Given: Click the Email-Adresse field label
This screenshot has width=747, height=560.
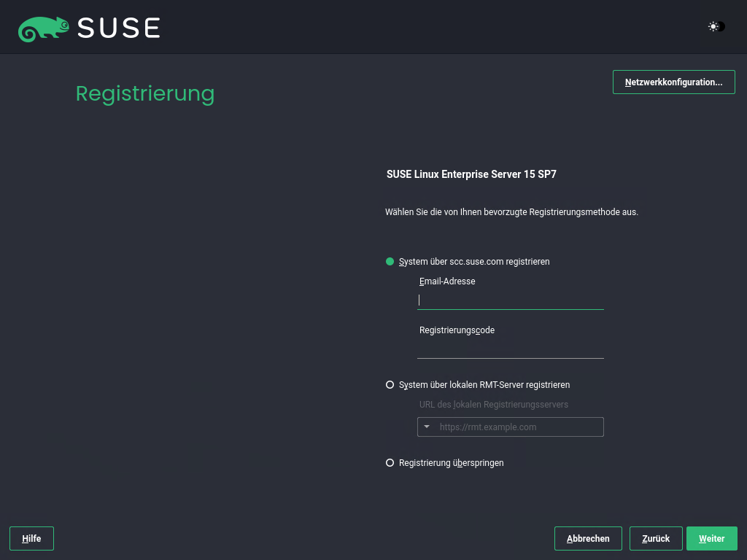Looking at the screenshot, I should pos(447,281).
